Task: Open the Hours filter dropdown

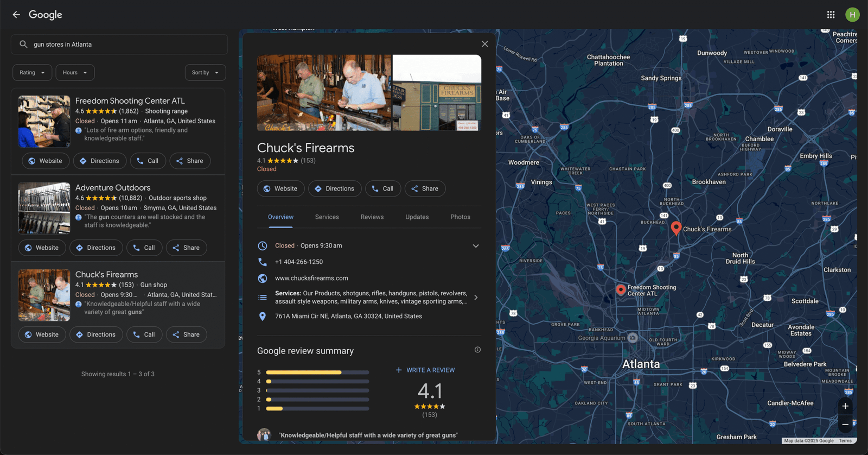Action: click(x=75, y=73)
